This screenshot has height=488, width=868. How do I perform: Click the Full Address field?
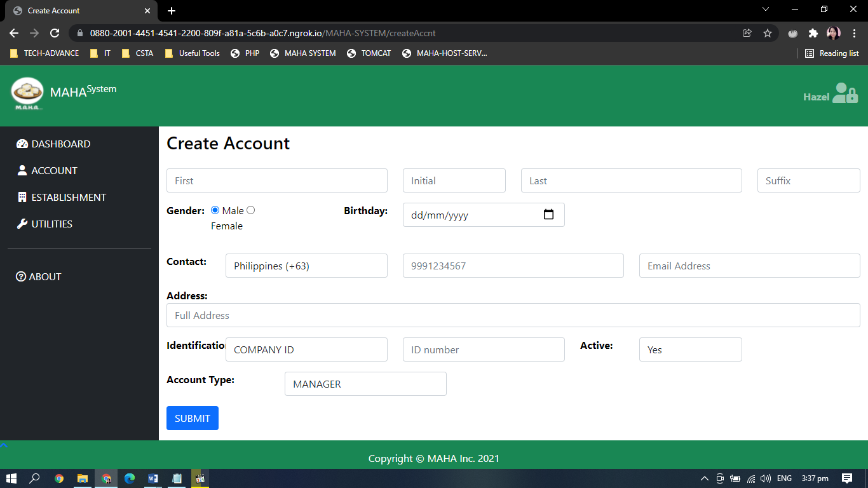(513, 315)
